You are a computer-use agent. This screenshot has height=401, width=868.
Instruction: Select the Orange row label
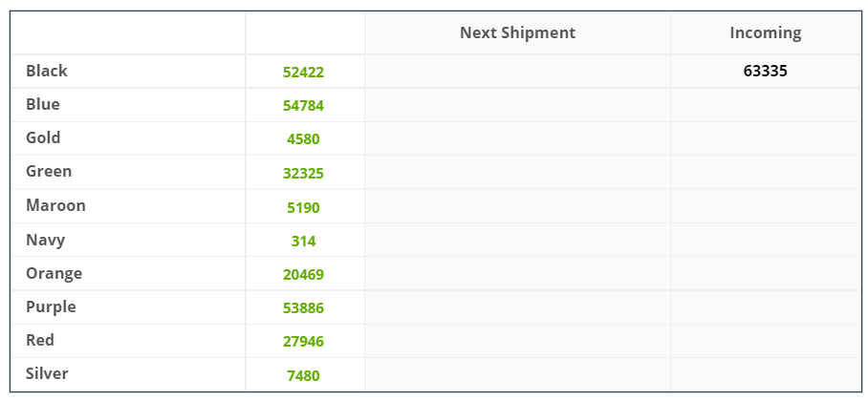click(54, 273)
